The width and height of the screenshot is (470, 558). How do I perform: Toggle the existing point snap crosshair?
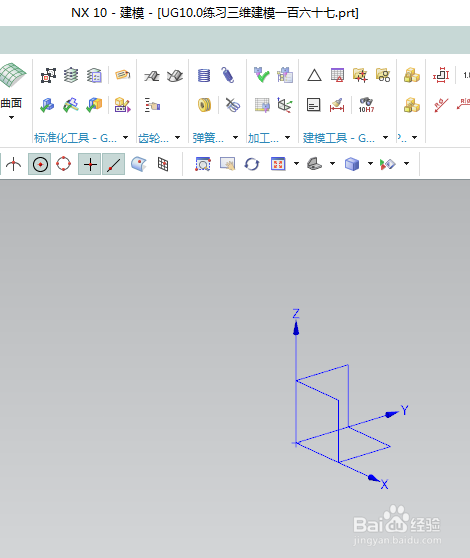[90, 164]
